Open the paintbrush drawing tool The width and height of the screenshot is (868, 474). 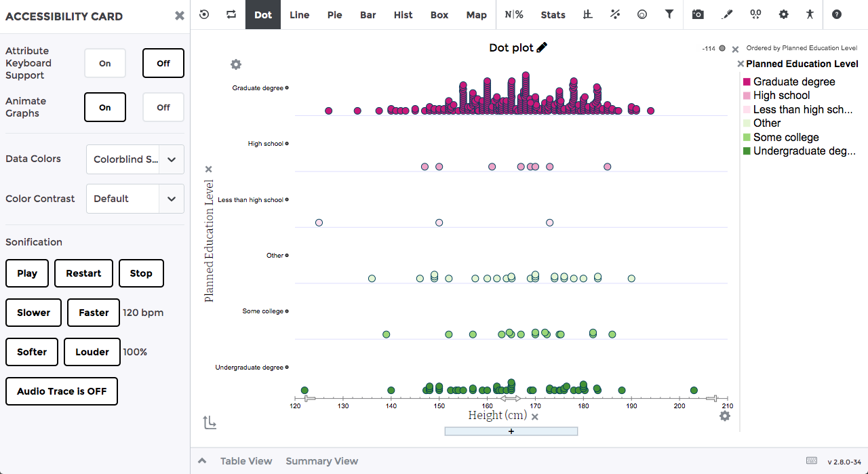click(727, 14)
